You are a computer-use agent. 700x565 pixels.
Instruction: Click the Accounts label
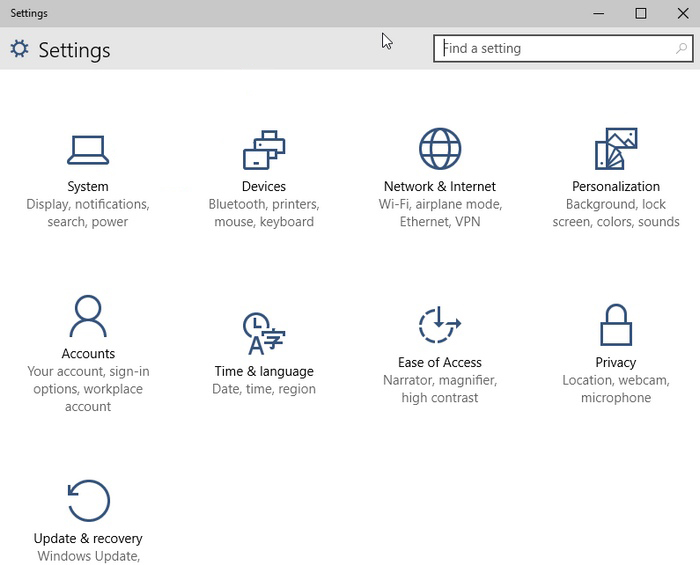pos(88,353)
